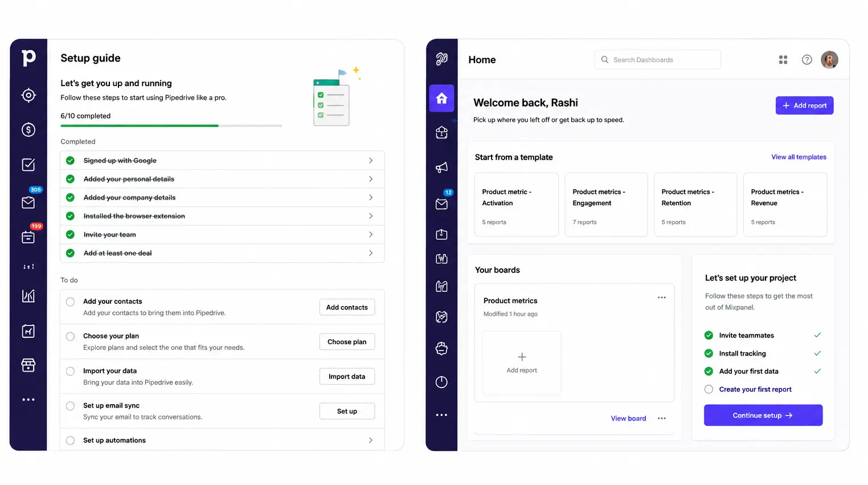Open the Product metrics - Engagement template

pos(606,205)
